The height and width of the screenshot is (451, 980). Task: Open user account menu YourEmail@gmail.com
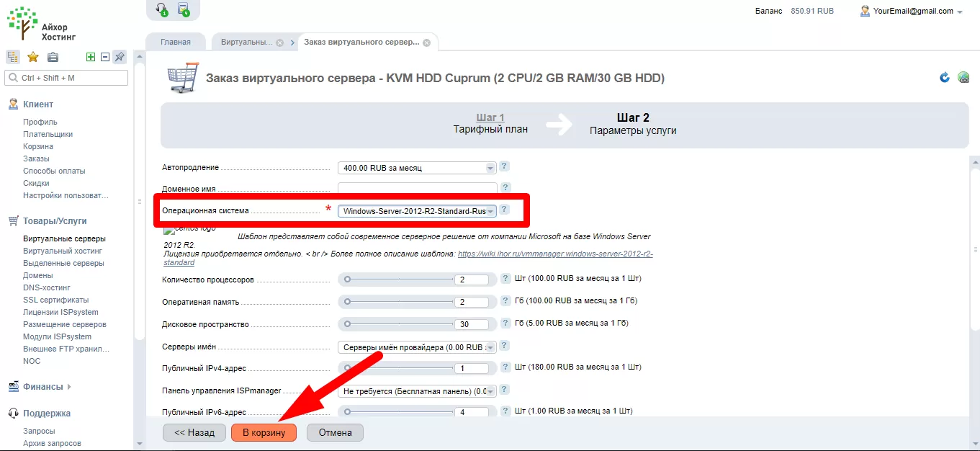(x=911, y=12)
